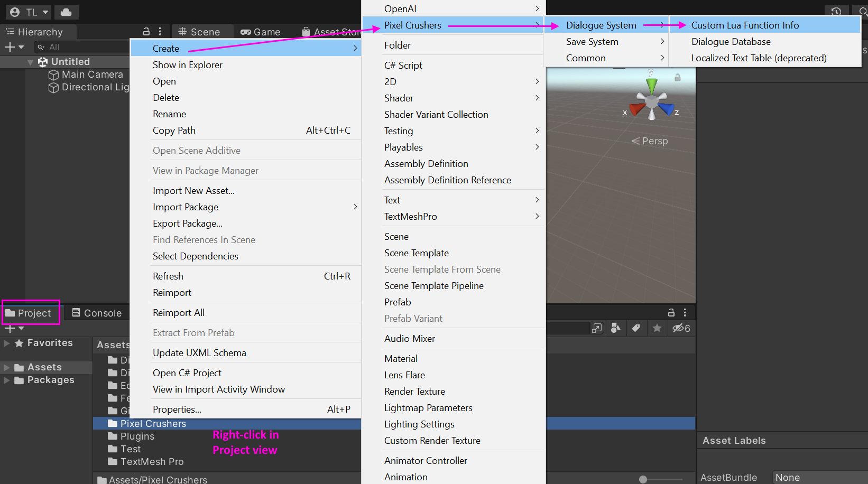Choose Custom Lua Function Info
Image resolution: width=868 pixels, height=484 pixels.
765,25
